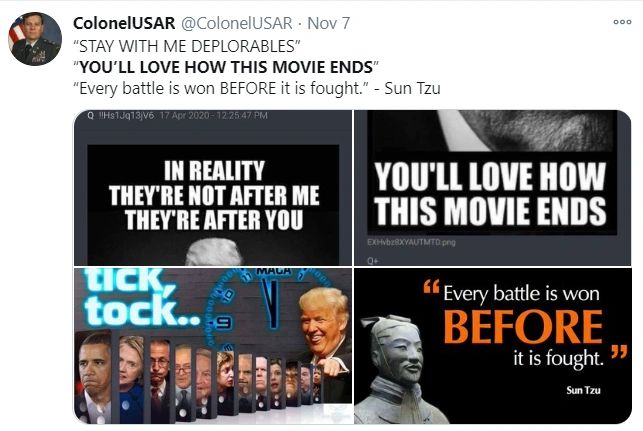Click the Q+ signature under the image

coord(372,261)
